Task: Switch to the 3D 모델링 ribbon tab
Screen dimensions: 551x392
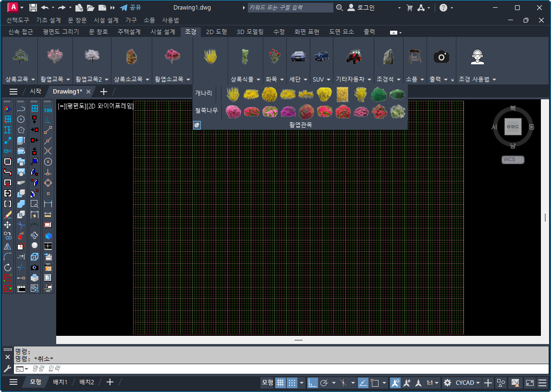Action: (x=250, y=32)
